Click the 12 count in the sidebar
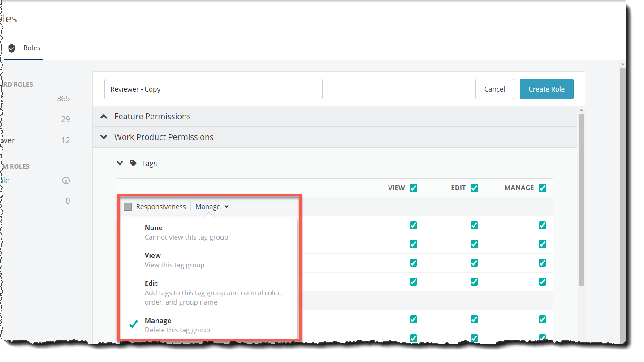644x362 pixels. [x=65, y=140]
